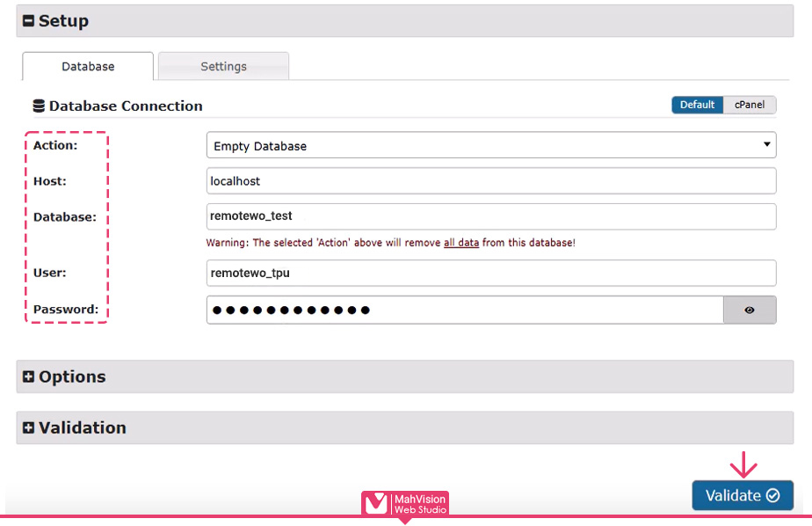Open the Action dropdown arrow
The image size is (812, 526).
pos(766,145)
